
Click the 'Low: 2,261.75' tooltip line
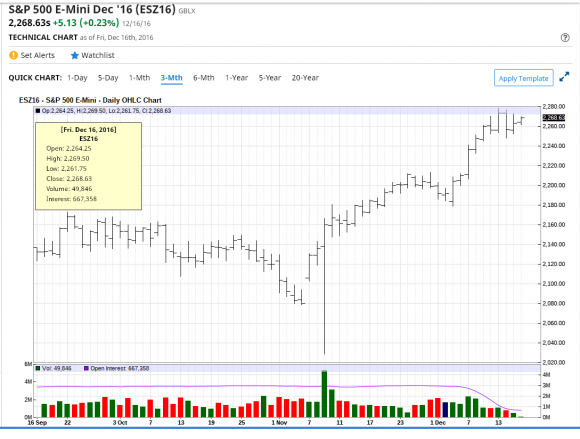[67, 169]
